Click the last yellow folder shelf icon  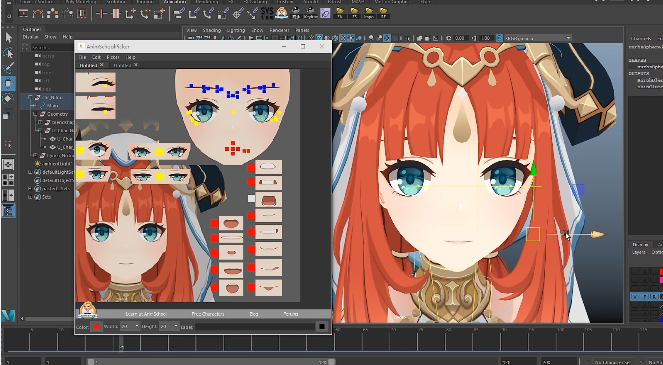pos(383,13)
